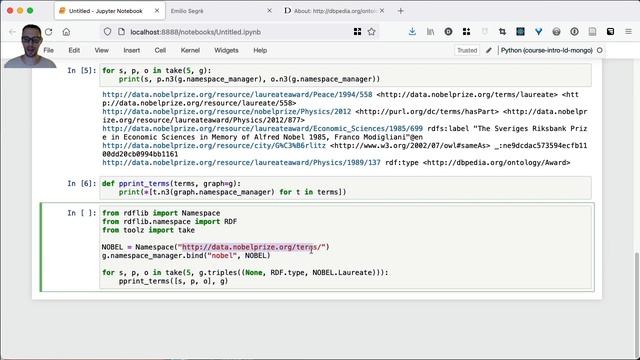Open the Kernel menu
Screen dimensions: 640x360
[x=190, y=50]
